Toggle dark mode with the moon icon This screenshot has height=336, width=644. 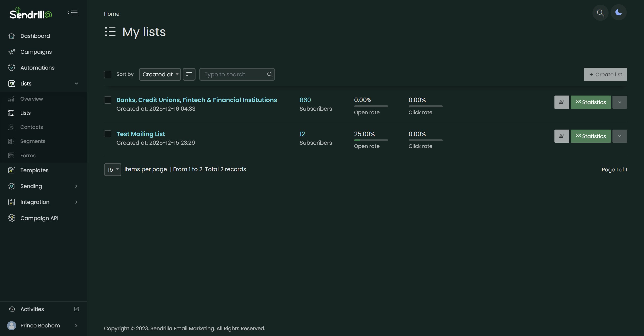[x=618, y=13]
